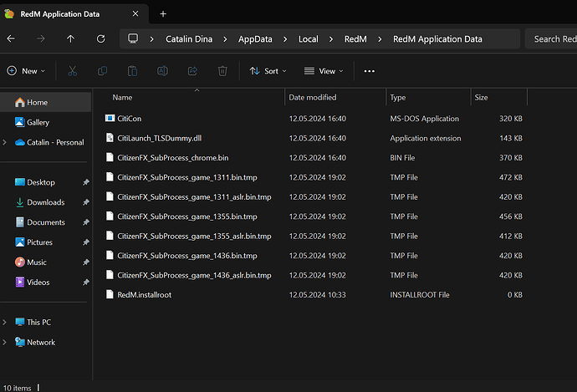Select the RedM.installroot file

(144, 294)
